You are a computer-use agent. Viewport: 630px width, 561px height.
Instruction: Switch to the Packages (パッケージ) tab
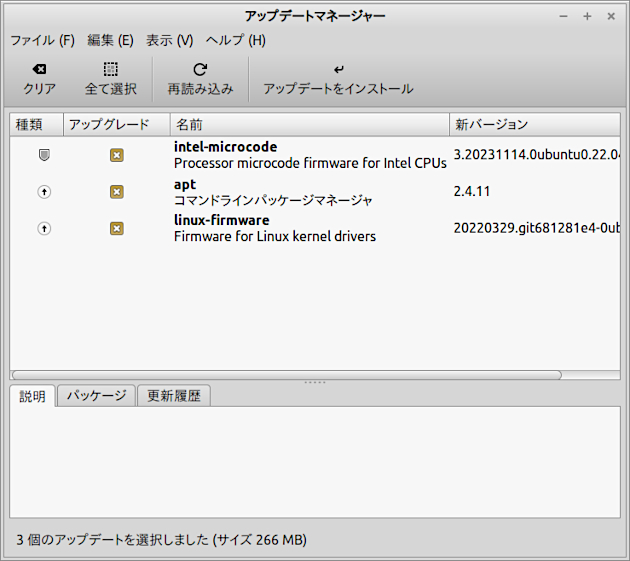tap(96, 396)
